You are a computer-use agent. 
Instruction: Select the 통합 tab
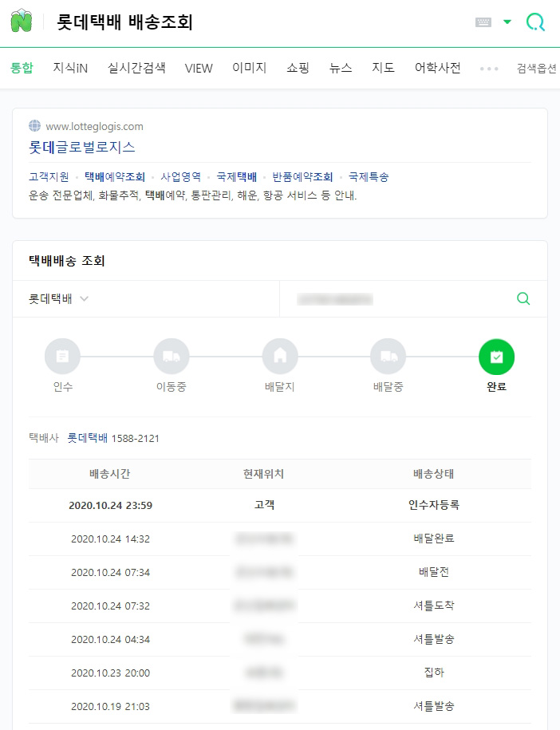click(x=22, y=68)
